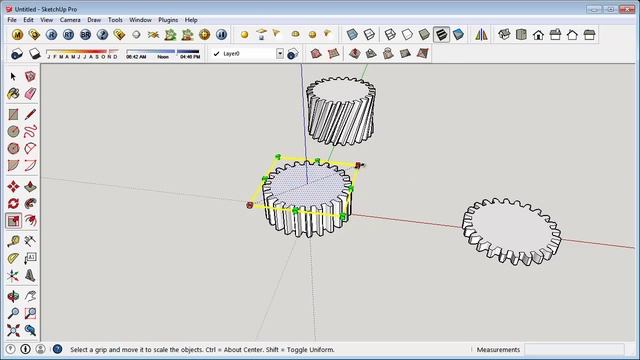Open the Layer0 dropdown arrow
This screenshot has height=360, width=640.
pos(280,53)
